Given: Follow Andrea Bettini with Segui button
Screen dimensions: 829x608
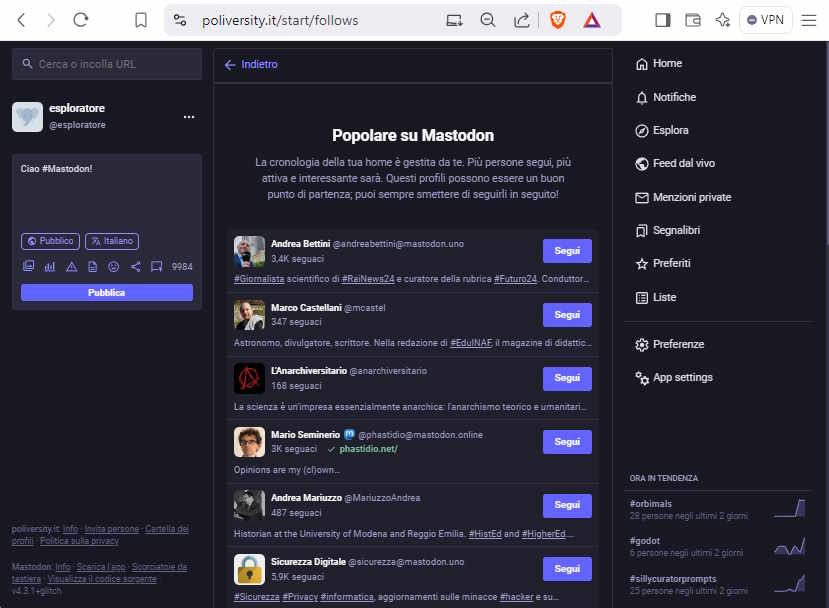Looking at the screenshot, I should (567, 251).
